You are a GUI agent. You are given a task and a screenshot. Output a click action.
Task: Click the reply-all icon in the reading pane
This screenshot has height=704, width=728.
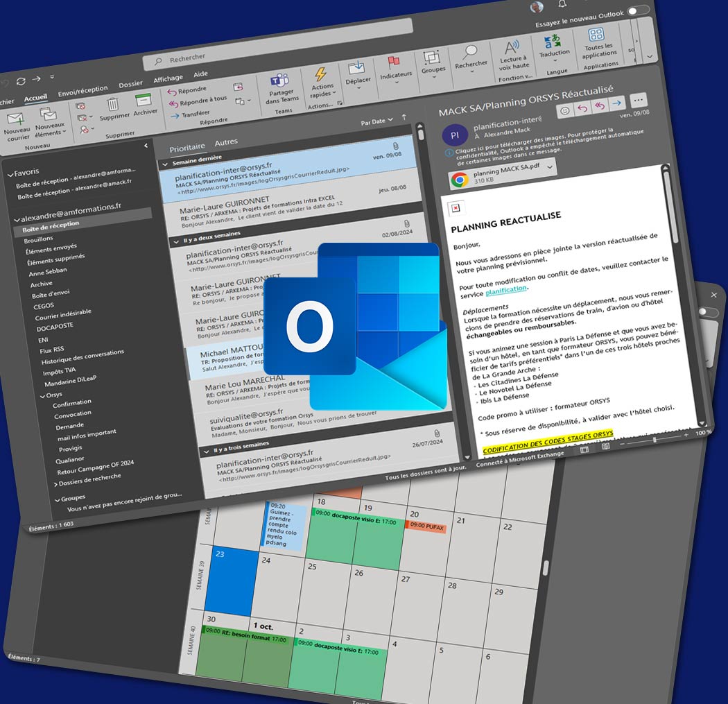[x=600, y=105]
